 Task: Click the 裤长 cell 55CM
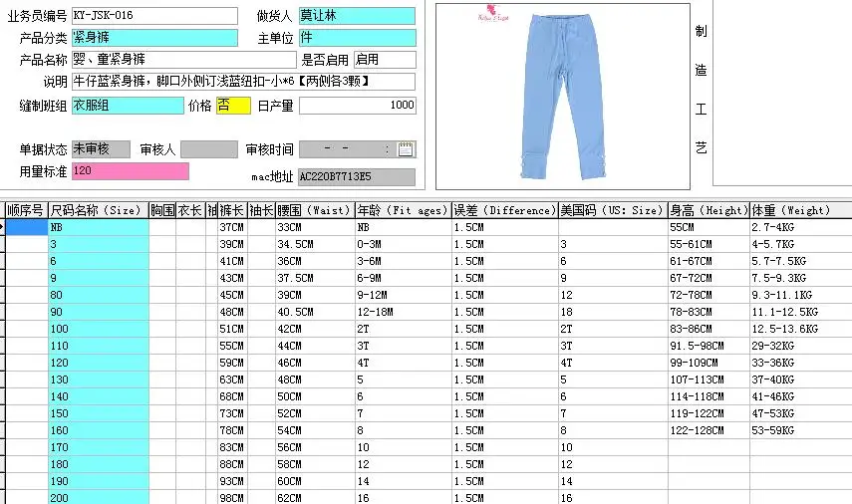point(232,346)
